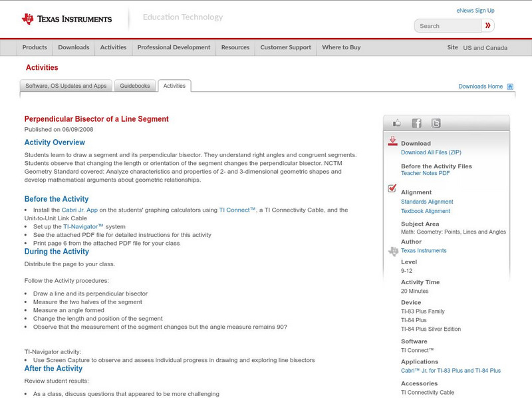Switch to the Guidebooks tab
Viewport: 532px width, 398px height.
tap(135, 86)
